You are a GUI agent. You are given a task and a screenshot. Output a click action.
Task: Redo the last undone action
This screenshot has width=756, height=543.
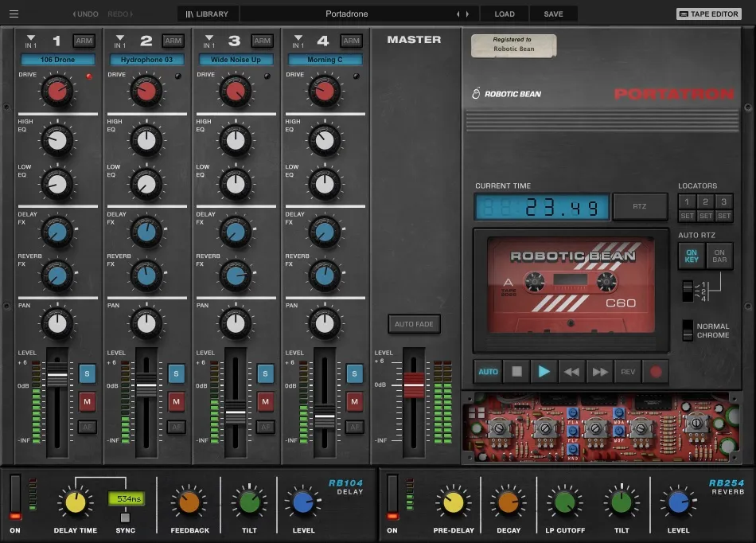click(x=120, y=14)
